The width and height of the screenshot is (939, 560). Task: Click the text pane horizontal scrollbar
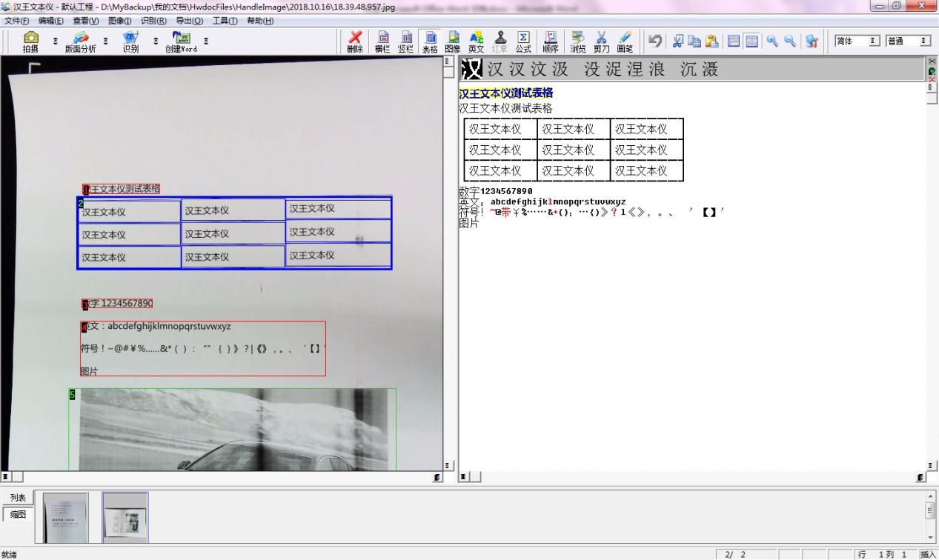coord(693,477)
